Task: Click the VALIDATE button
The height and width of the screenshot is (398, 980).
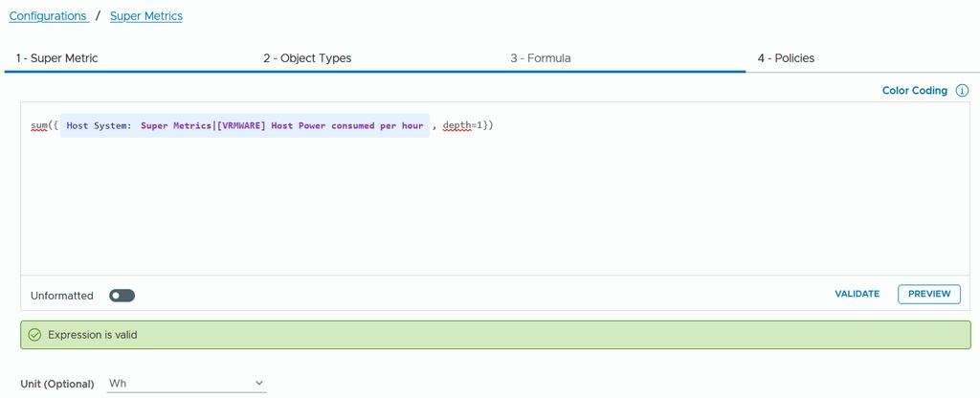Action: point(857,294)
